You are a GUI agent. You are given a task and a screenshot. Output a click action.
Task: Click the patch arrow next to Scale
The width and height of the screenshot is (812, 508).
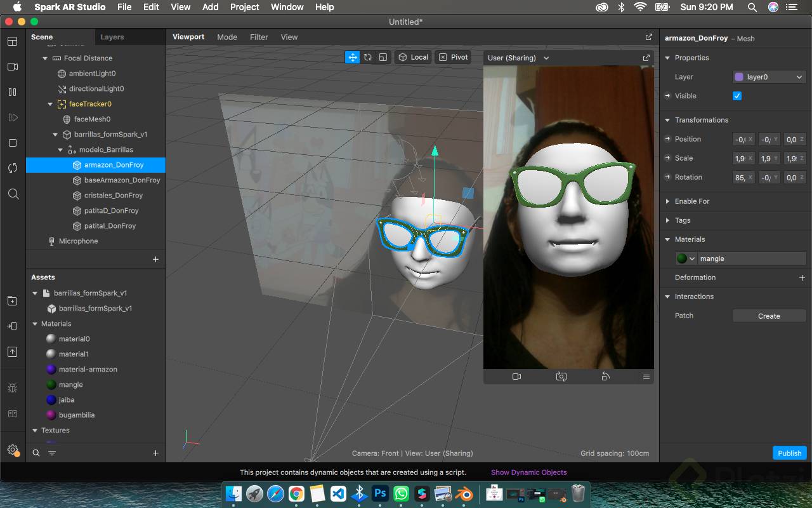pos(667,158)
